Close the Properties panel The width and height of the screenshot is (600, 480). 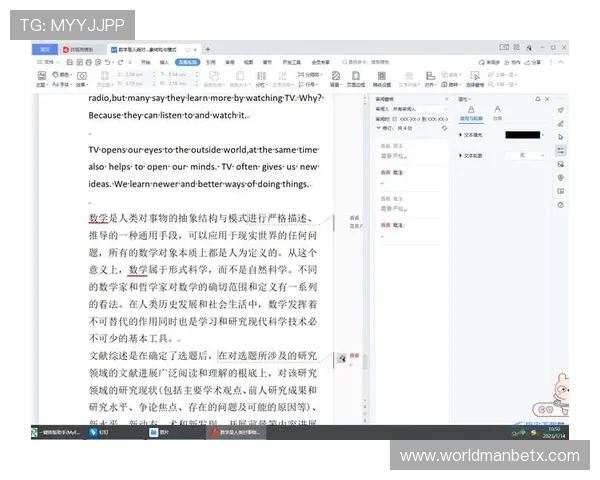click(x=547, y=99)
